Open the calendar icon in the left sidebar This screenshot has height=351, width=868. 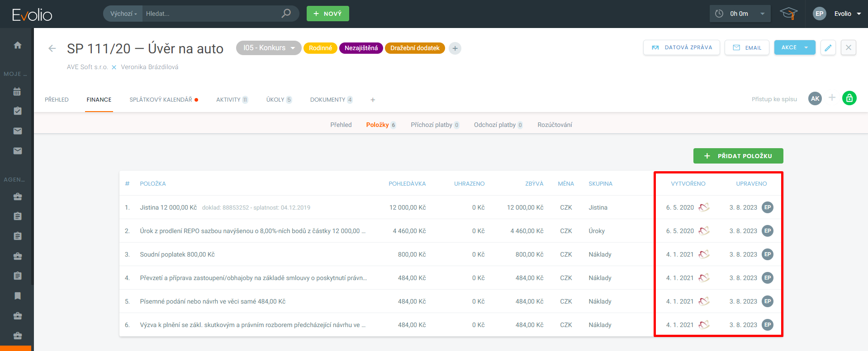(18, 92)
